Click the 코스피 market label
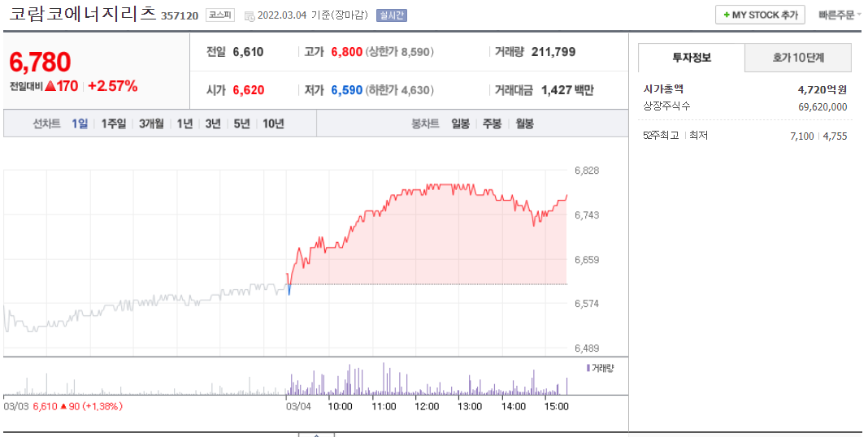 219,15
